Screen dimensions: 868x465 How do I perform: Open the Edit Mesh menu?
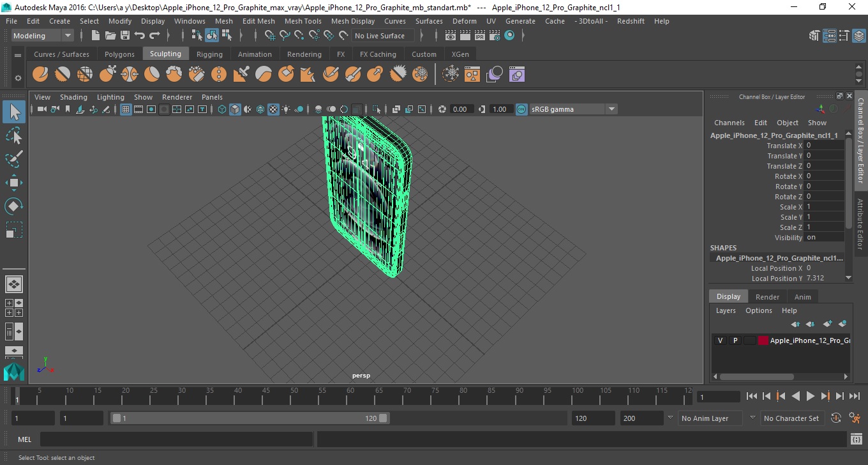[x=258, y=21]
